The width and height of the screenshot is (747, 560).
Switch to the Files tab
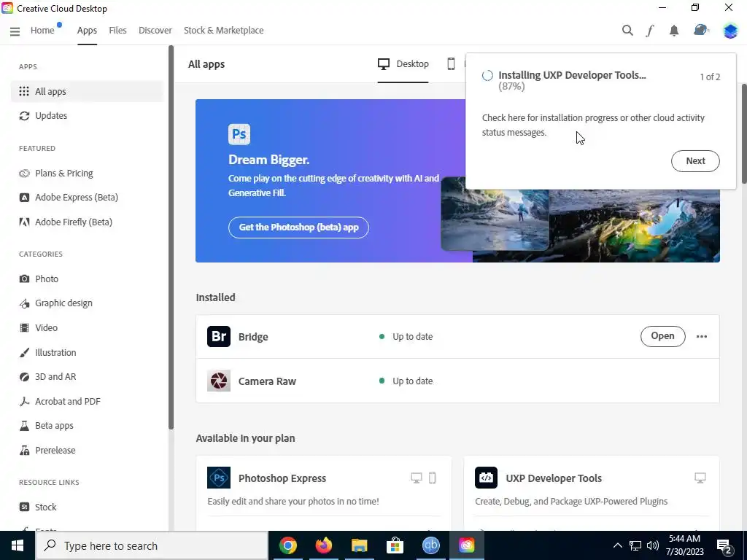(x=117, y=31)
